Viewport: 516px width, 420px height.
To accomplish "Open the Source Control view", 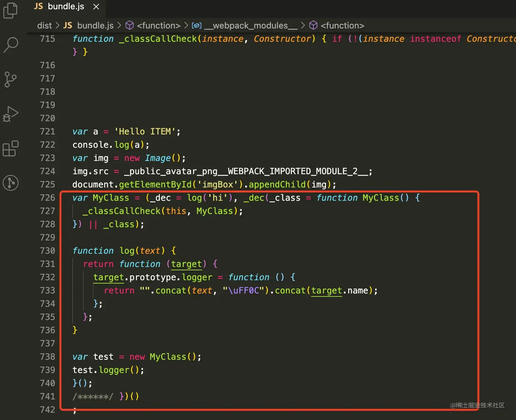I will click(x=10, y=79).
